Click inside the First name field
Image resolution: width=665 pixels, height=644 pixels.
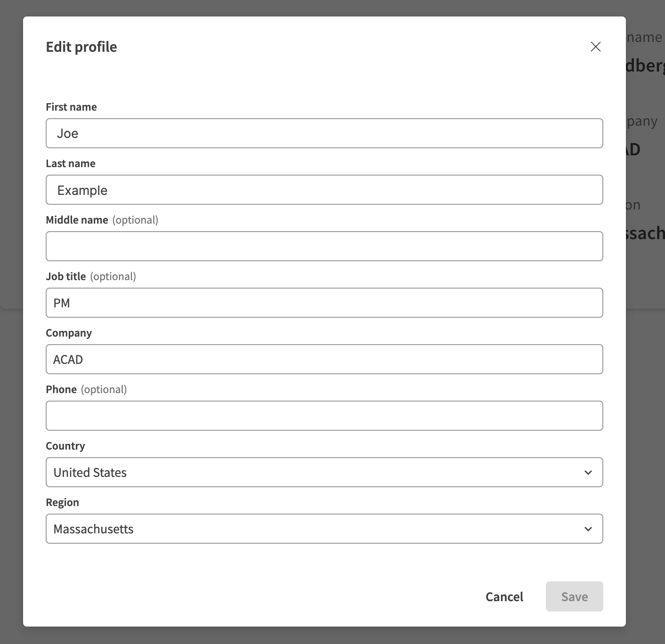click(x=324, y=133)
